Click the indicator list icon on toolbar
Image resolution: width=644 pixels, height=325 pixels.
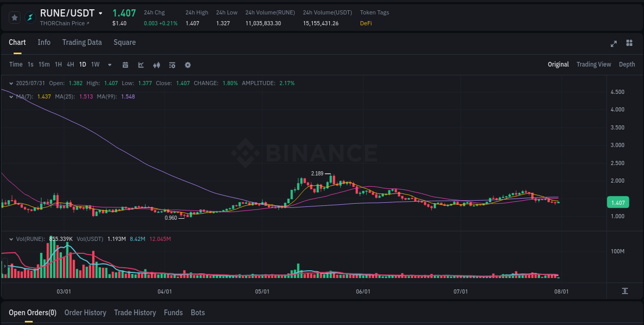click(172, 65)
